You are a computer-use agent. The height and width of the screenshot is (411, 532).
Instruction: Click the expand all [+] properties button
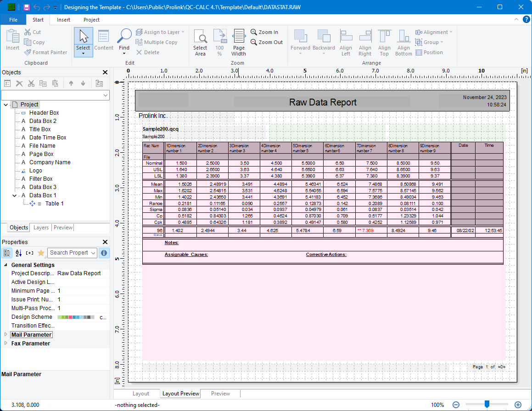[30, 253]
